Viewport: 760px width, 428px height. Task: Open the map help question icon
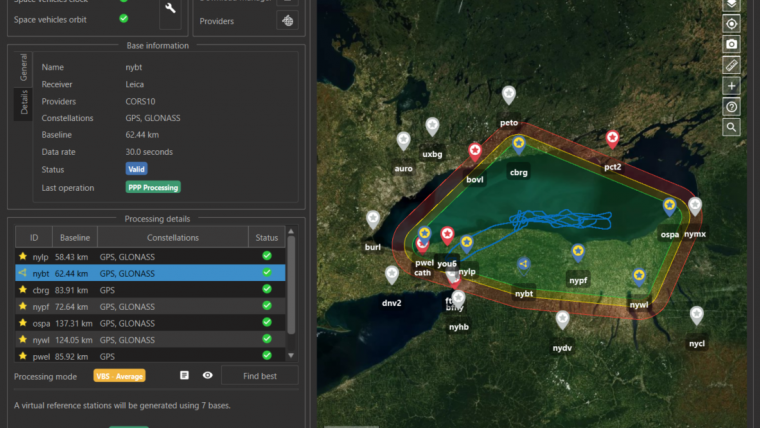(731, 107)
